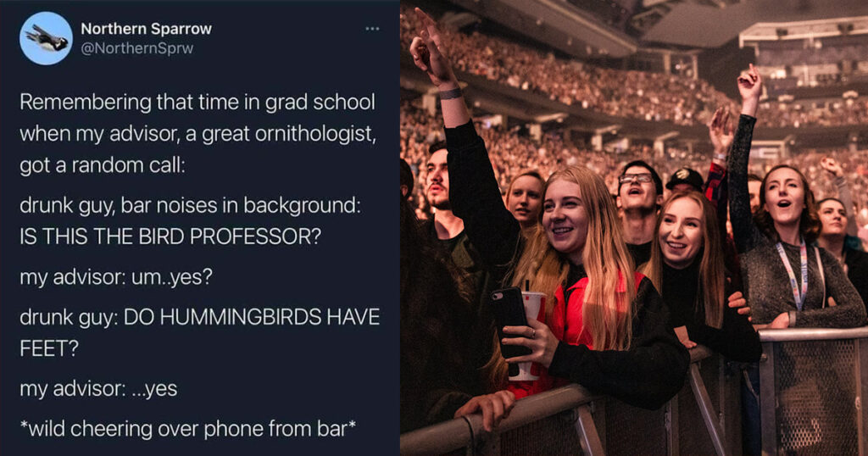868x456 pixels.
Task: Open the Northern Sparrow display name link
Action: coord(146,29)
